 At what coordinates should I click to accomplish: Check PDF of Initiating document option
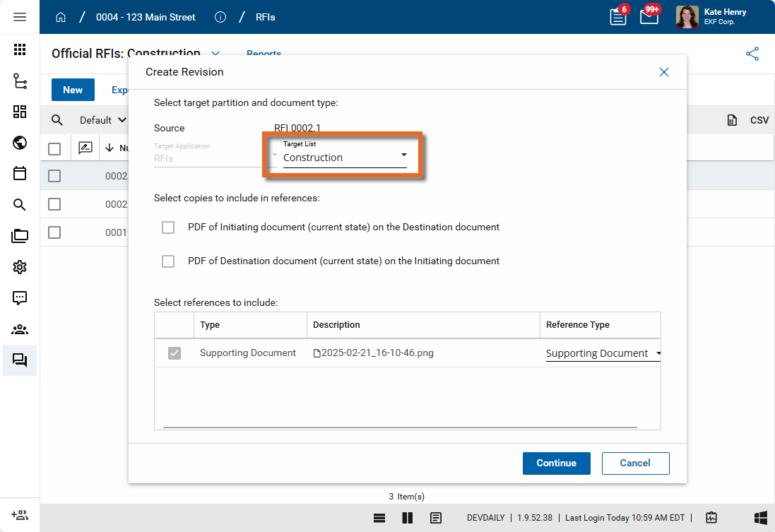click(x=168, y=227)
